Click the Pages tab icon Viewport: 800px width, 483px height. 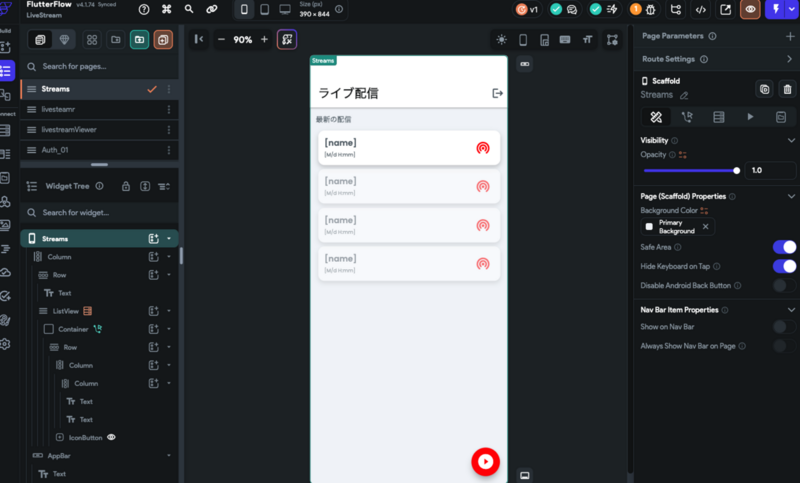40,39
